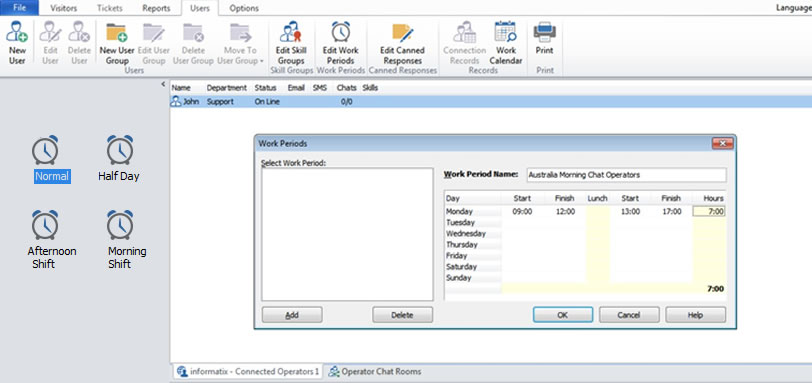Click the Select Work Period list box
The width and height of the screenshot is (812, 383).
347,234
